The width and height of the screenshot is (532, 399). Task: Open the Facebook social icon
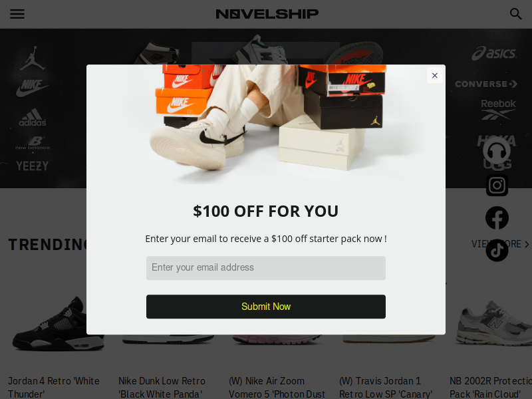pyautogui.click(x=497, y=218)
